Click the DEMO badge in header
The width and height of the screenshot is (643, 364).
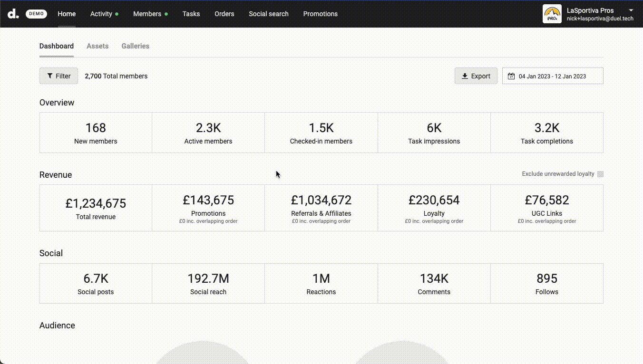point(36,14)
